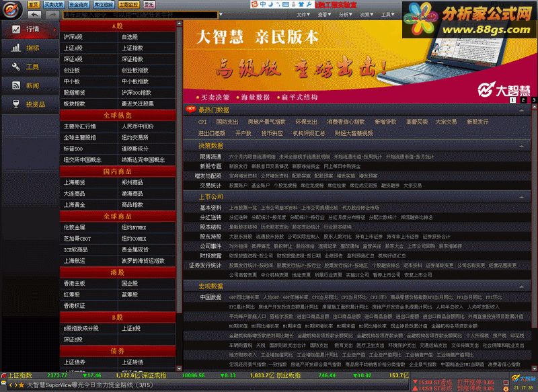Click the 大智慧 logo in bottom right corner
The image size is (538, 392).
pyautogui.click(x=523, y=379)
